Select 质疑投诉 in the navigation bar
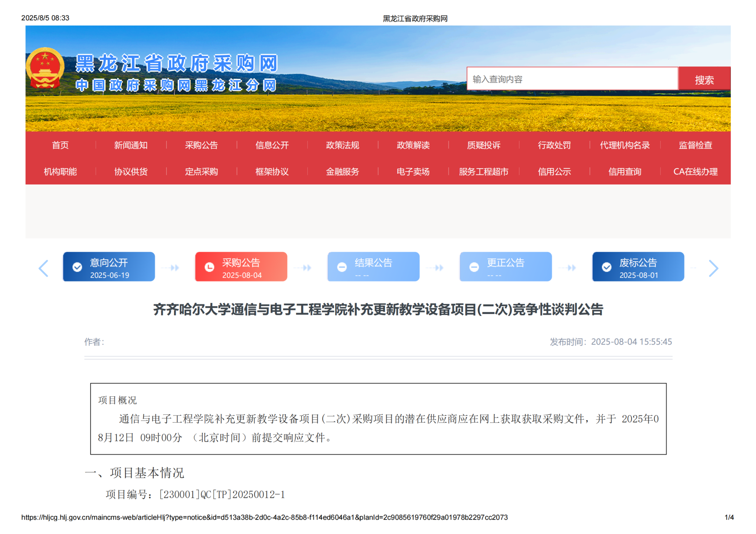 (484, 145)
